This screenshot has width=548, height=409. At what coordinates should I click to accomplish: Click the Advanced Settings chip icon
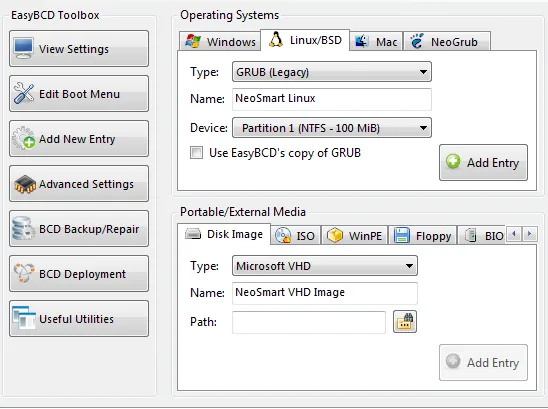(24, 184)
